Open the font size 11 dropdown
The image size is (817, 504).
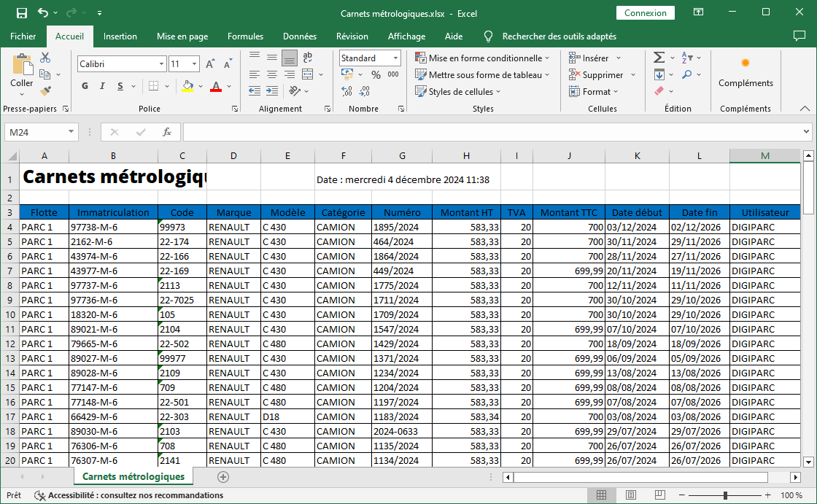tap(194, 64)
